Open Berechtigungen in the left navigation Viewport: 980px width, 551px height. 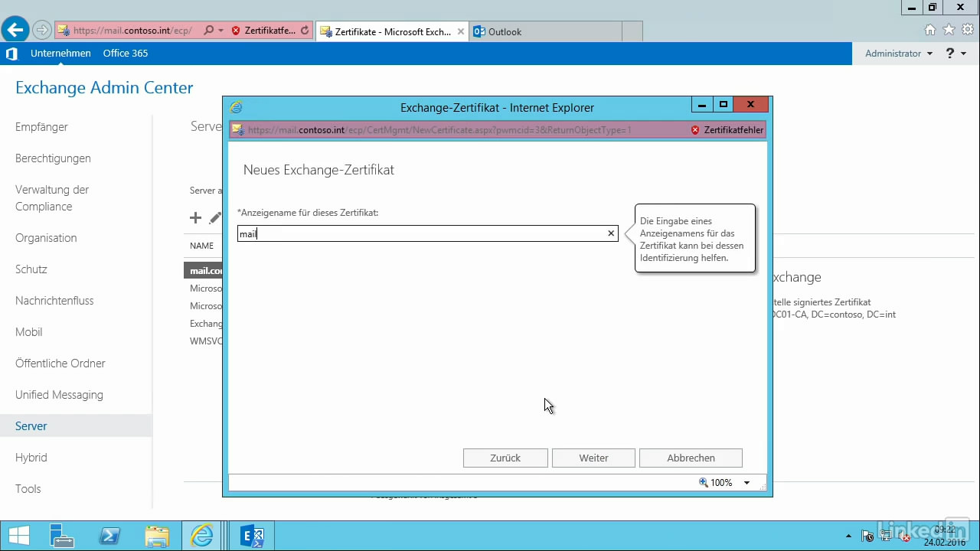(x=53, y=158)
